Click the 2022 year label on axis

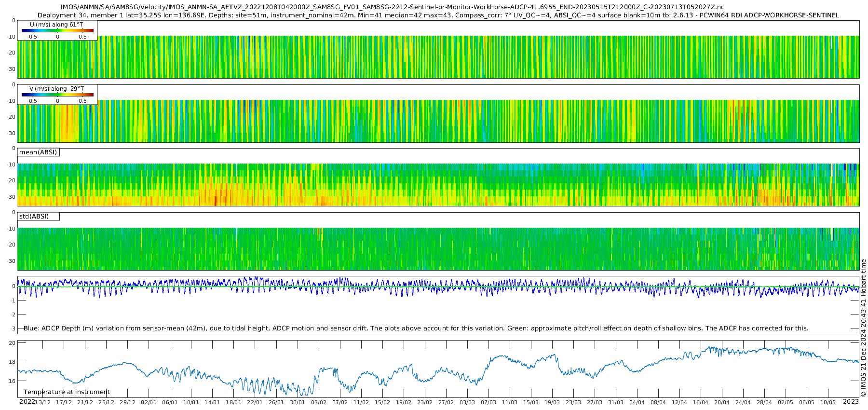click(x=27, y=402)
